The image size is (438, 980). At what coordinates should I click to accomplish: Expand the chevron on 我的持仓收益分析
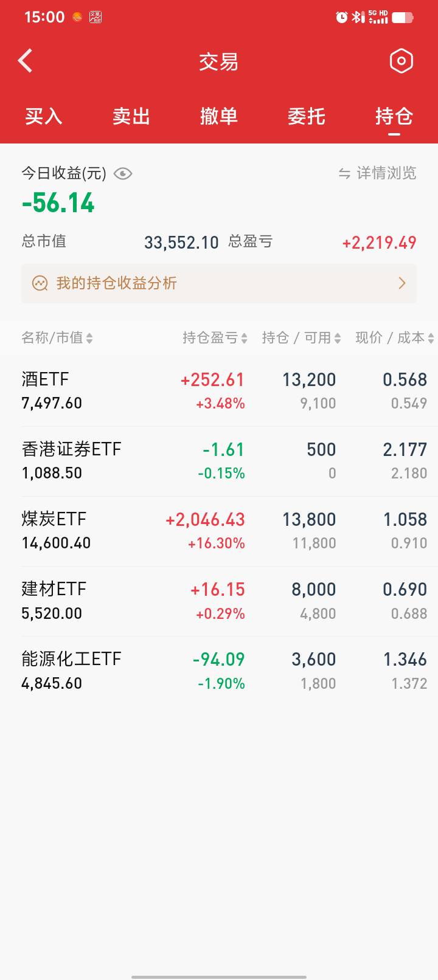[401, 283]
